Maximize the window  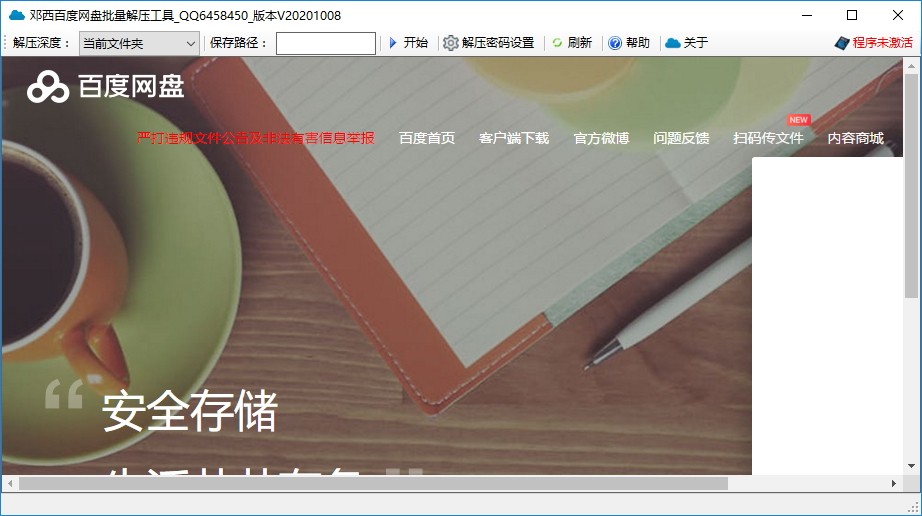[851, 15]
